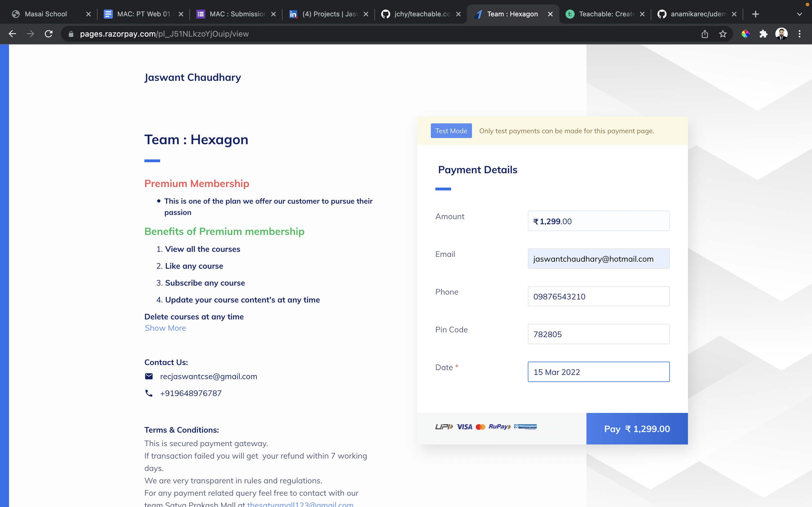Open the tab search chevron dropdown
Viewport: 812px width, 507px height.
[800, 14]
